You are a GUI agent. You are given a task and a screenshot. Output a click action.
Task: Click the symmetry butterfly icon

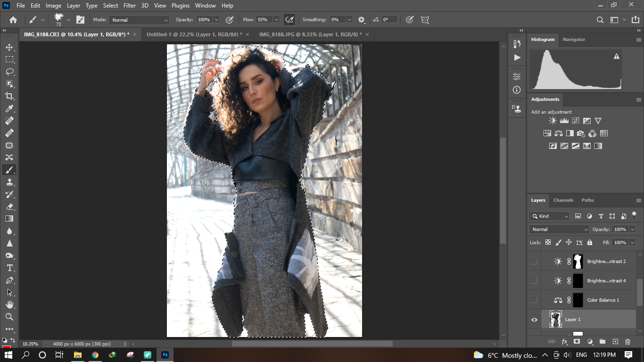425,20
